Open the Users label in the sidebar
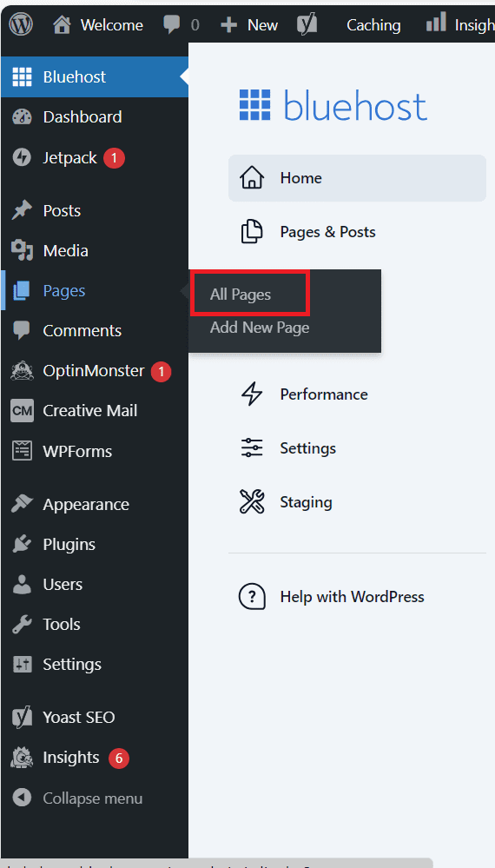Screen dimensions: 495x868 63,585
